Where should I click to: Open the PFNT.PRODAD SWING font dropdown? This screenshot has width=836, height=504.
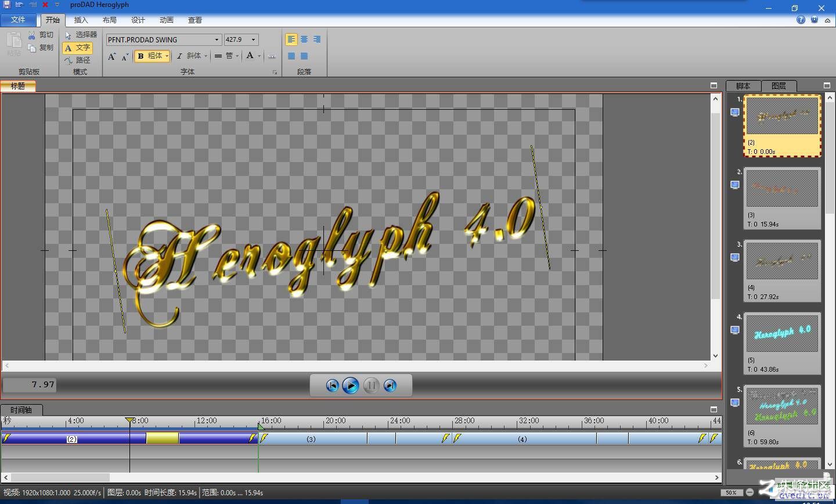pos(217,39)
